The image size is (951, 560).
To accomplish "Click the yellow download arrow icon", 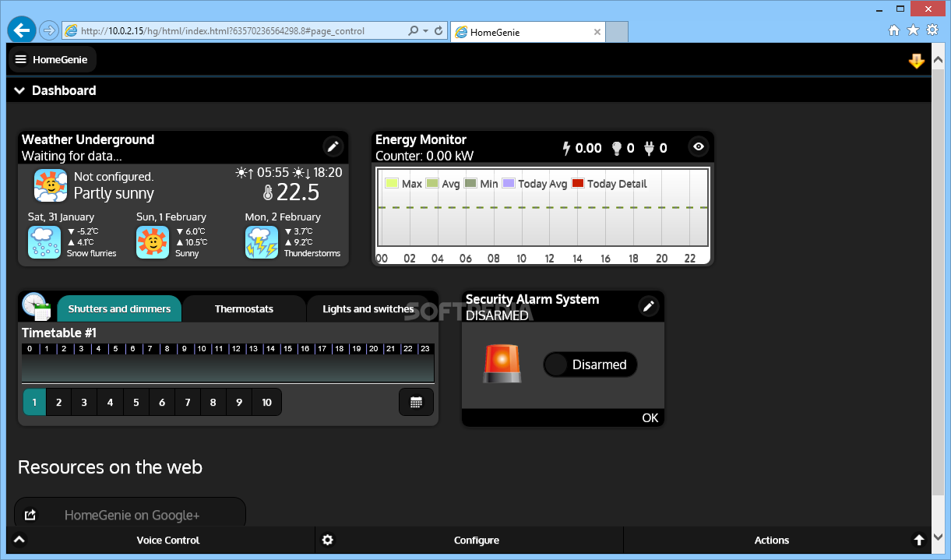I will coord(917,61).
